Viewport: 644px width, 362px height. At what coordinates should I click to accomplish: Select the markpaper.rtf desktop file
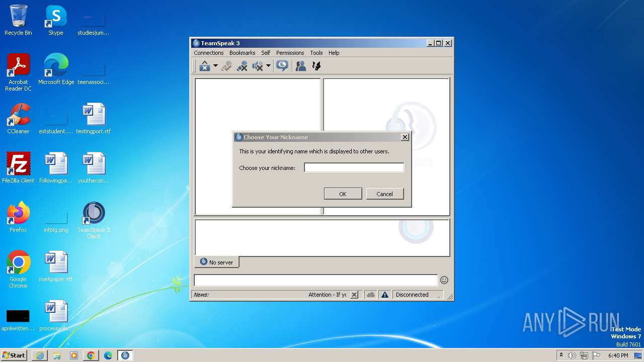click(56, 266)
